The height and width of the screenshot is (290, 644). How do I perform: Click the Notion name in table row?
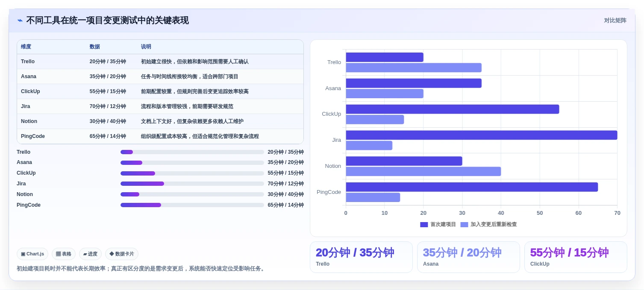(29, 121)
